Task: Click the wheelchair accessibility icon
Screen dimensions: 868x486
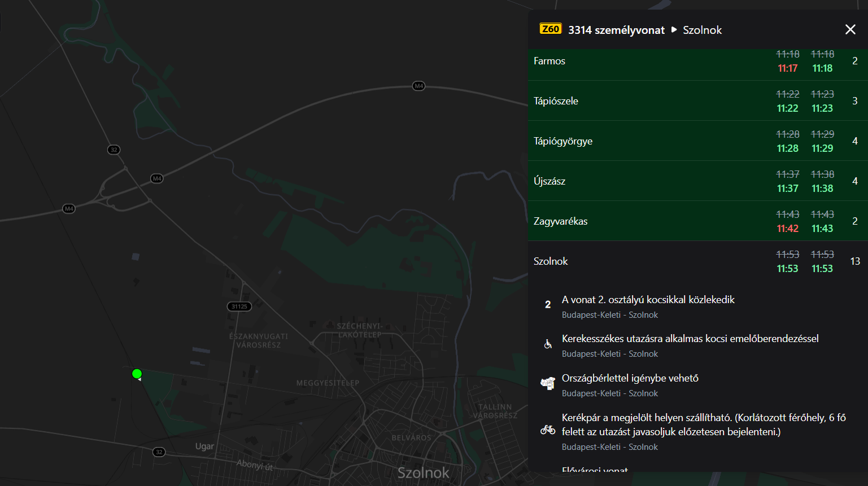Action: 547,344
